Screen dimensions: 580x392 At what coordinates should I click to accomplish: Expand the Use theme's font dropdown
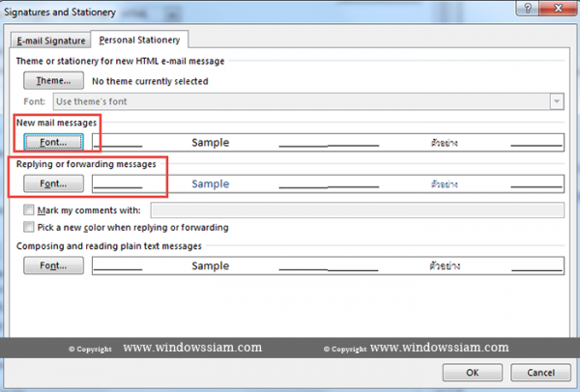(x=557, y=101)
